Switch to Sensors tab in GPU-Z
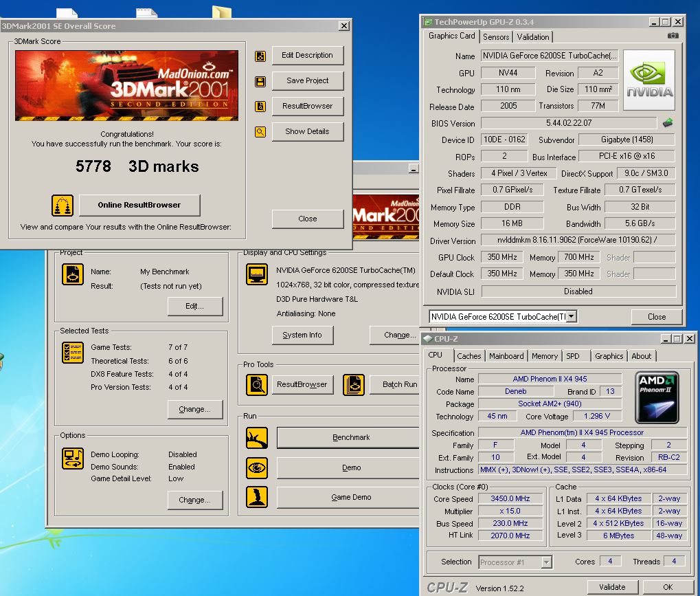This screenshot has width=700, height=596. pos(495,37)
